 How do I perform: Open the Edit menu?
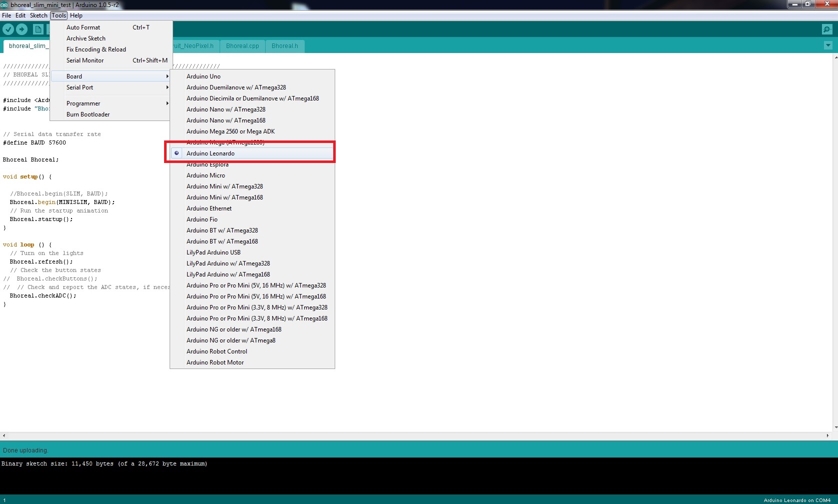(x=21, y=15)
